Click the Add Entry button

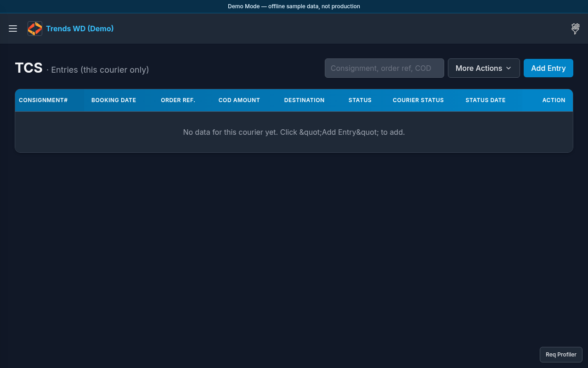(548, 68)
